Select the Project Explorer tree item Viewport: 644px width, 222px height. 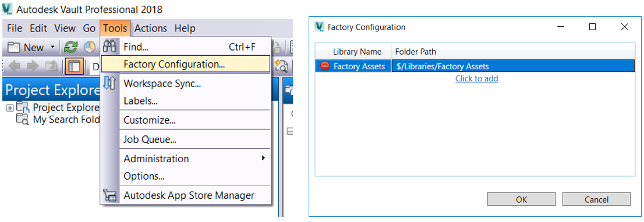point(66,108)
